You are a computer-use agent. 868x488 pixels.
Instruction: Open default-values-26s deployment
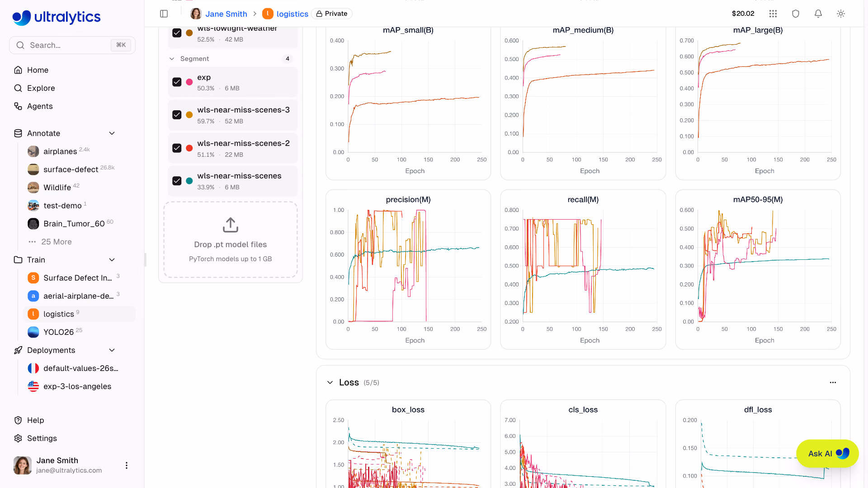pyautogui.click(x=80, y=368)
